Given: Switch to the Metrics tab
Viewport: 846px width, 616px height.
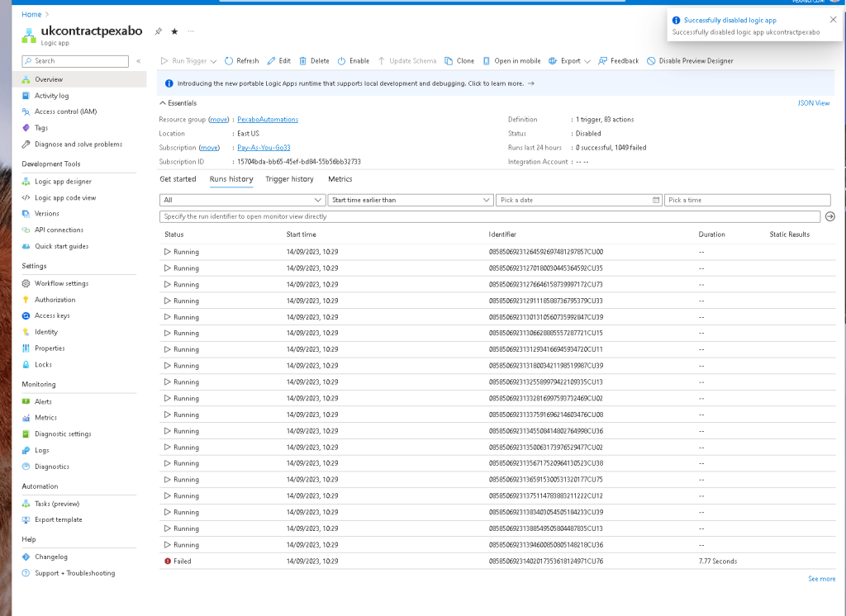Looking at the screenshot, I should click(340, 179).
